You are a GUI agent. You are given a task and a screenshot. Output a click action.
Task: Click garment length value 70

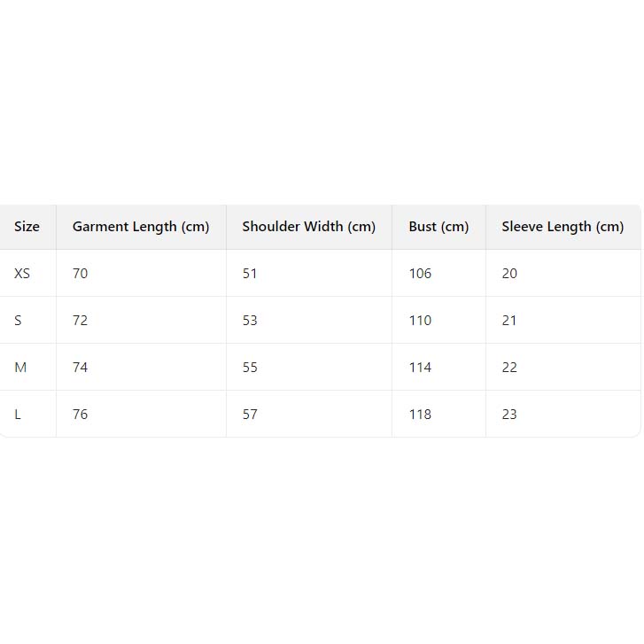point(81,274)
